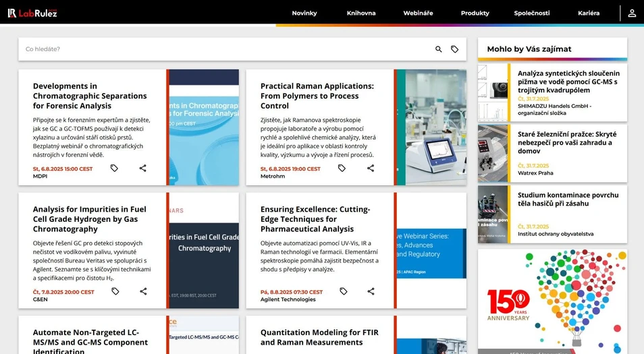Share the Practical Raman Applications webinar
The image size is (644, 354).
[371, 169]
